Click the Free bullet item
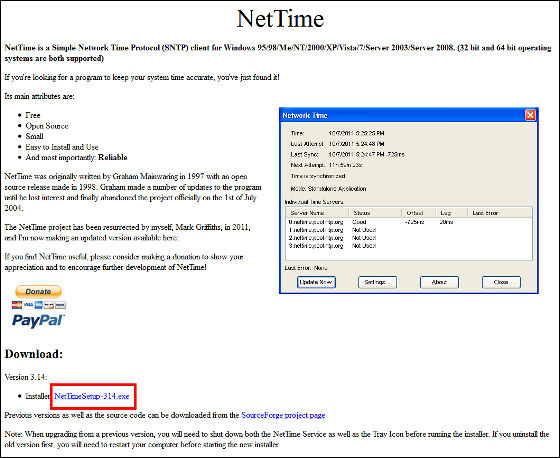This screenshot has width=560, height=458. click(33, 115)
